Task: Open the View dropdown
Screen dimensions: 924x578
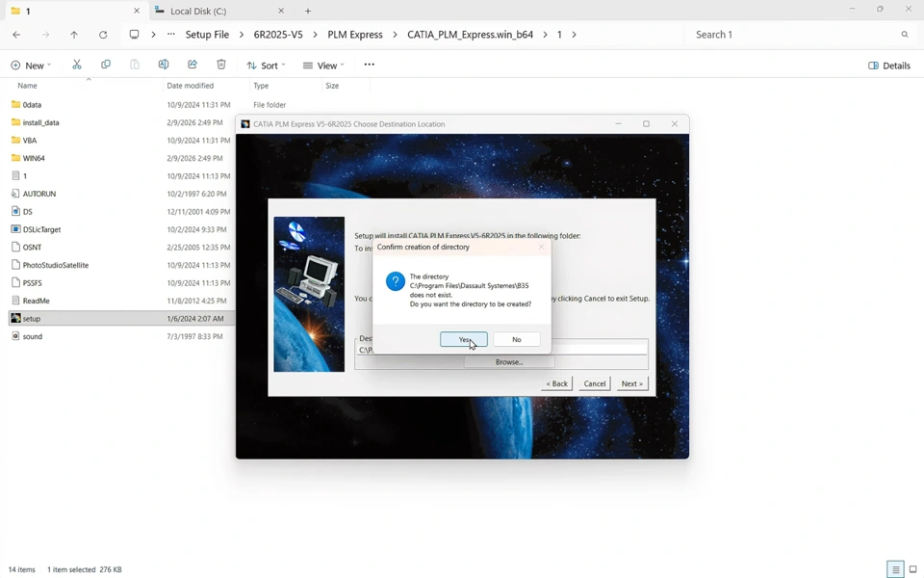Action: (323, 66)
